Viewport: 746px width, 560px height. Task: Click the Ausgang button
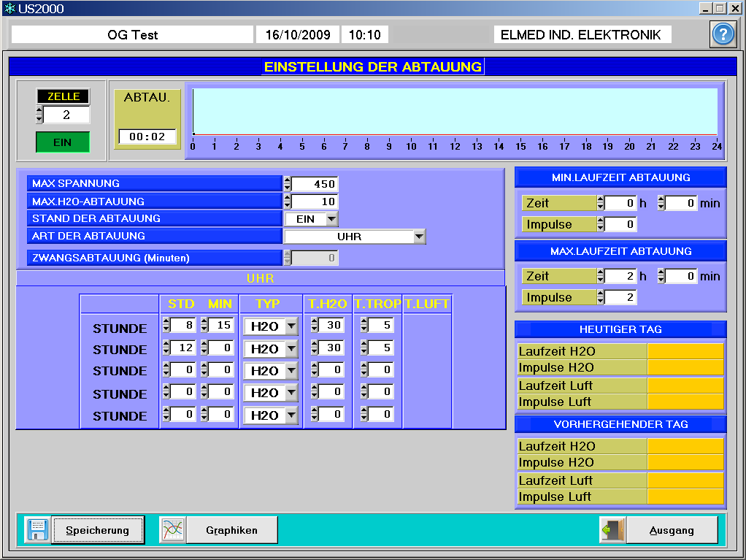click(x=672, y=530)
